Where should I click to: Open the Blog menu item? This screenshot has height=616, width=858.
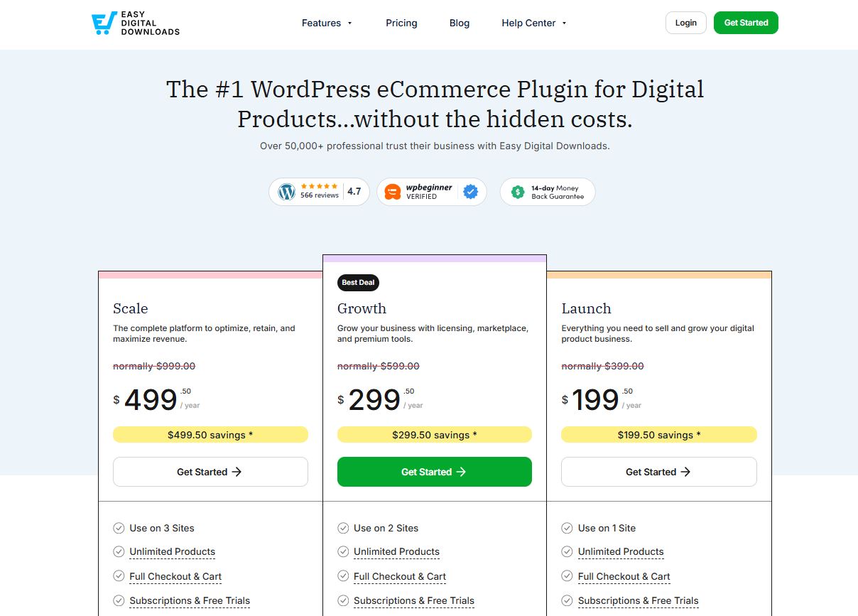tap(459, 23)
